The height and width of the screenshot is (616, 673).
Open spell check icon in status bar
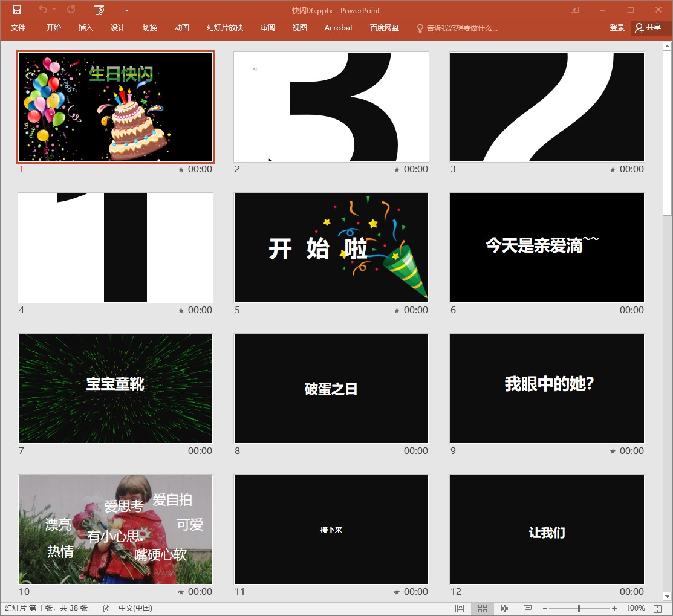[x=104, y=608]
